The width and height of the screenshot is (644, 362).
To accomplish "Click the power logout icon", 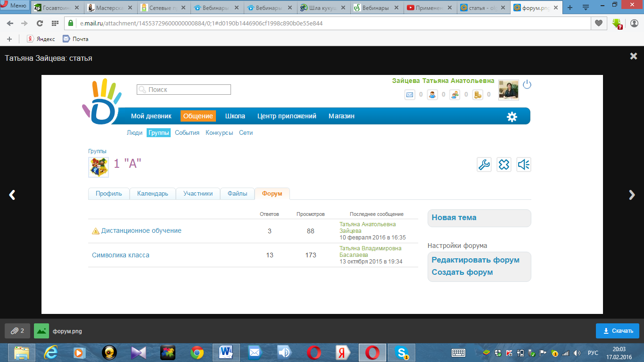I will pyautogui.click(x=527, y=85).
